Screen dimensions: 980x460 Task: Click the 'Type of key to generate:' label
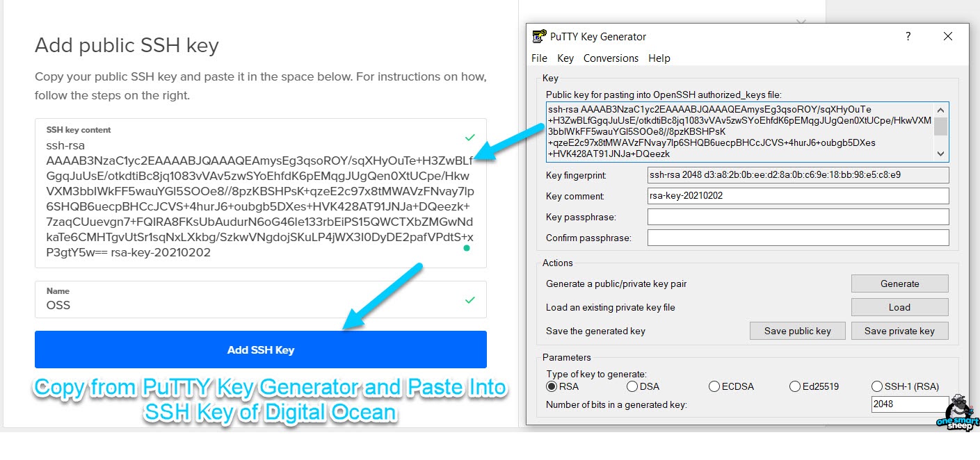[x=596, y=374]
